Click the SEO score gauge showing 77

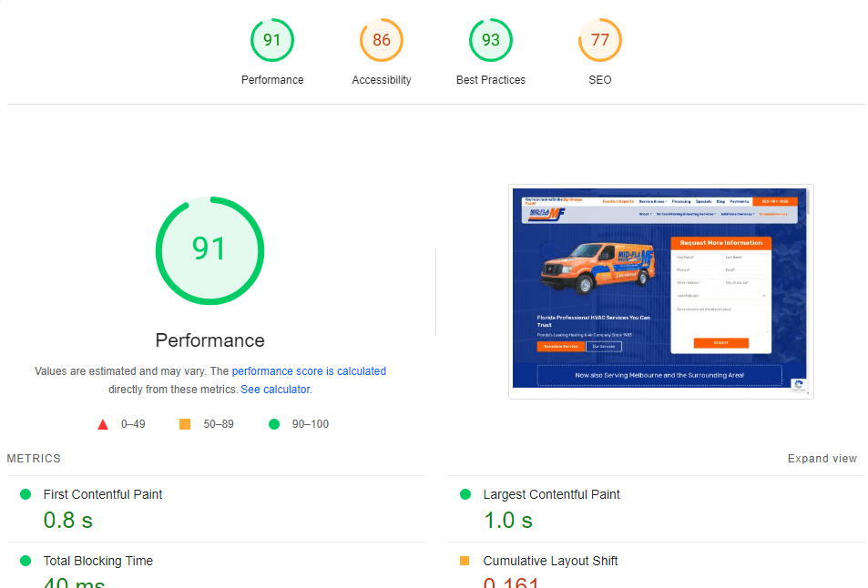click(599, 40)
